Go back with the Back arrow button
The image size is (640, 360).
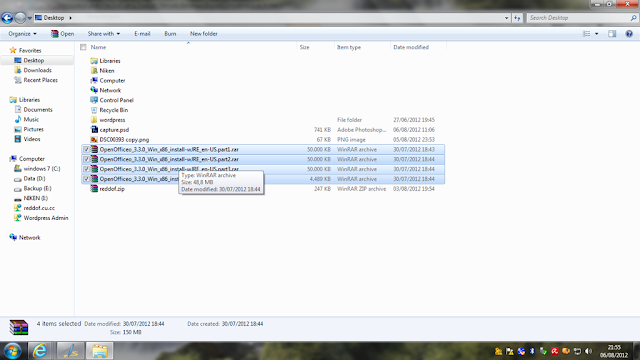pos(7,18)
